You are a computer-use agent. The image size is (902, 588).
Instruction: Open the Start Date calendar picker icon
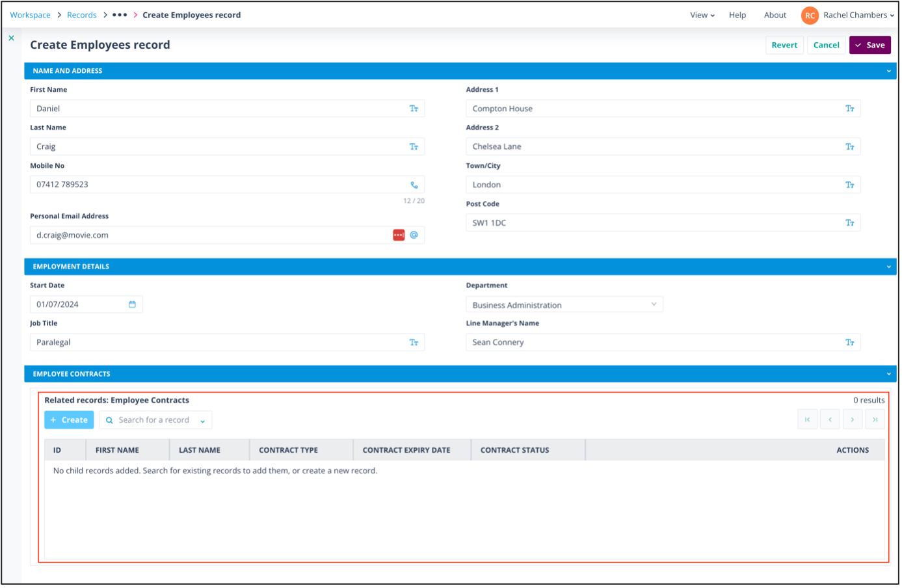[x=132, y=304]
